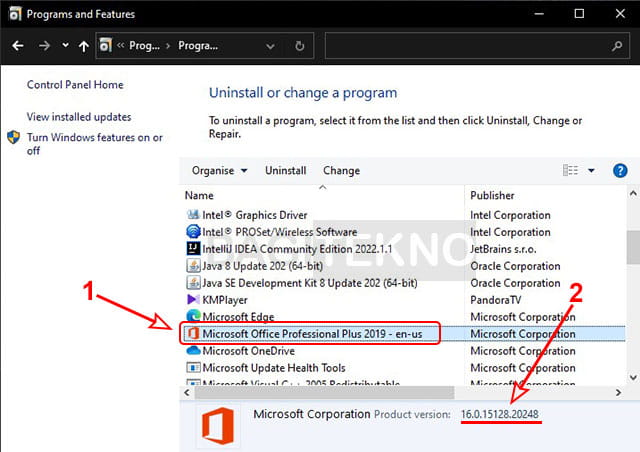Click the Uninstall toolbar button

pyautogui.click(x=286, y=171)
